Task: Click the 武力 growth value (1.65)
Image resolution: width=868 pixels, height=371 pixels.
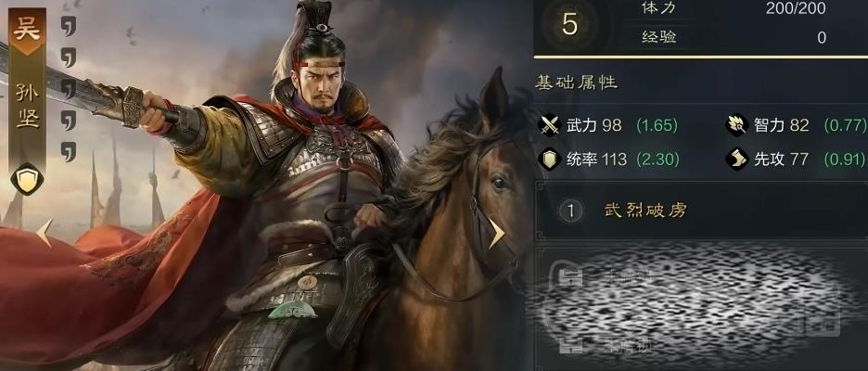Action: 657,125
